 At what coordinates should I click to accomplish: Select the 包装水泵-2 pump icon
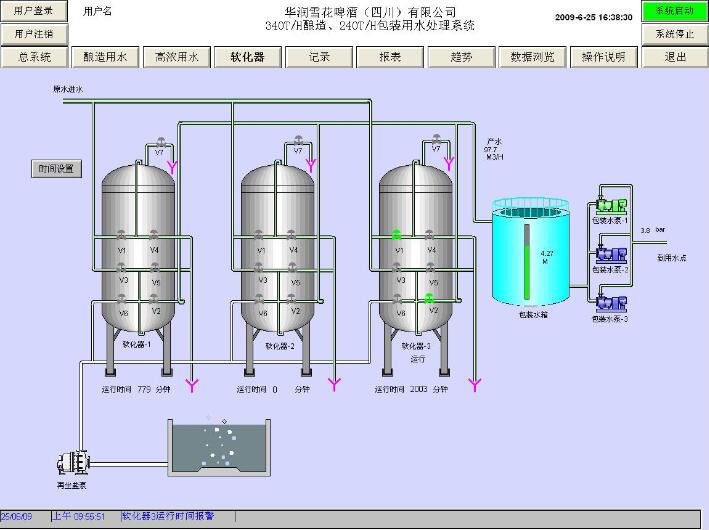click(x=611, y=255)
